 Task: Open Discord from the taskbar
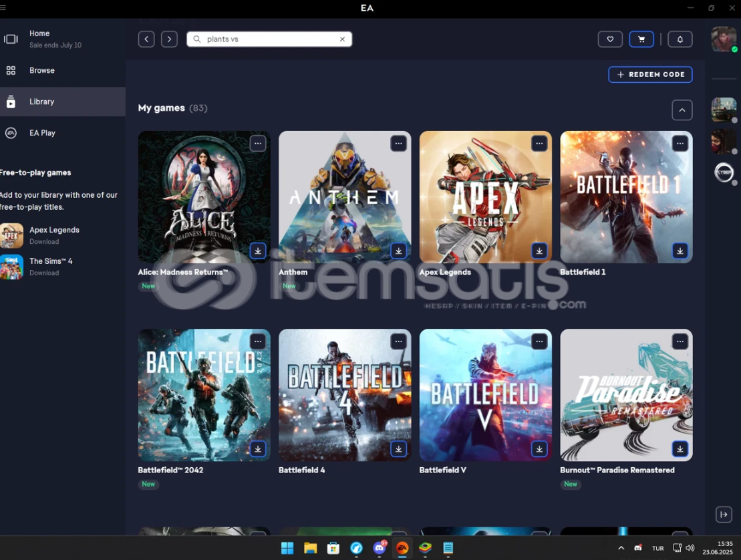tap(379, 548)
